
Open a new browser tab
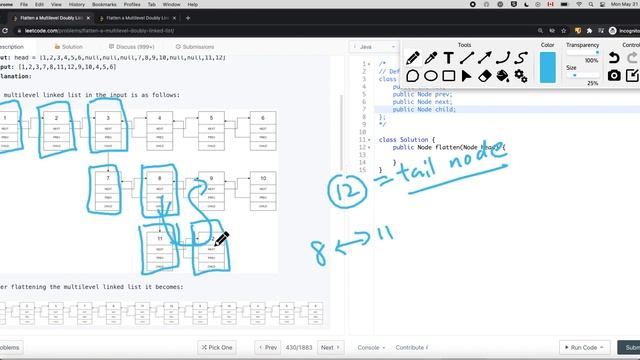188,18
